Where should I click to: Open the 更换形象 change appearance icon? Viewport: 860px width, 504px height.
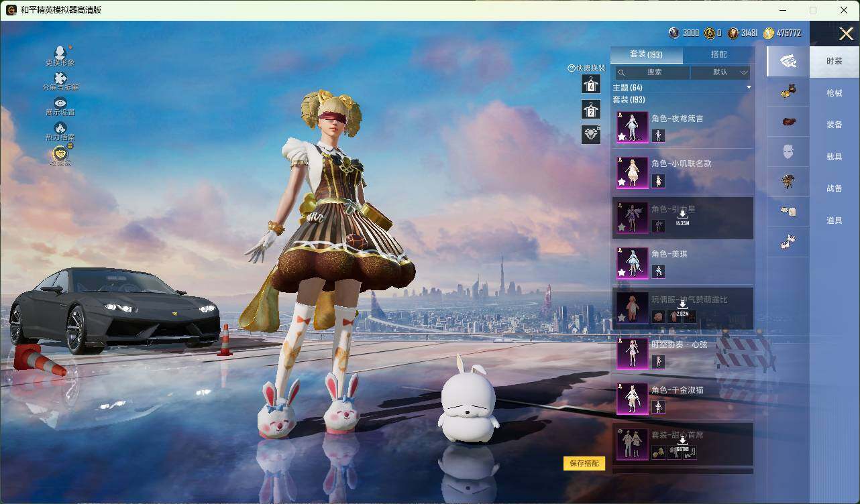coord(60,52)
